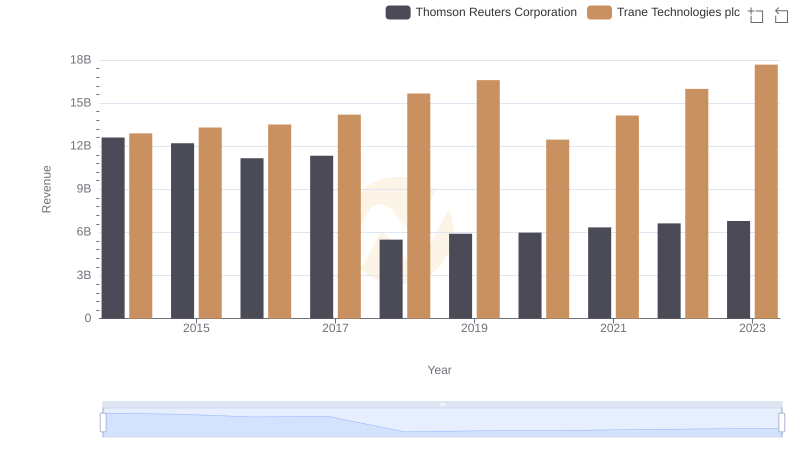Toggle the Trane Technologies plc legend swatch

tap(599, 12)
